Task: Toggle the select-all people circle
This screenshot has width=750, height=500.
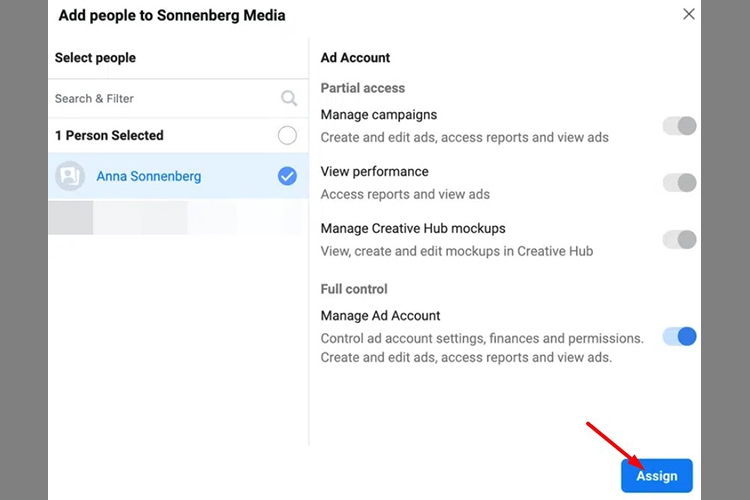Action: pos(287,135)
